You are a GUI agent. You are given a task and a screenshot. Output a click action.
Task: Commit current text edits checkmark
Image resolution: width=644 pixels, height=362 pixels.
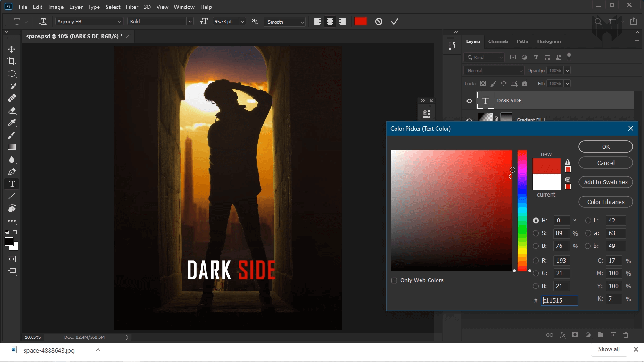click(395, 21)
